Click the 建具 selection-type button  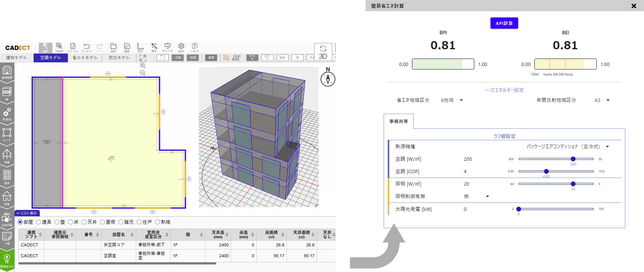coord(282,58)
